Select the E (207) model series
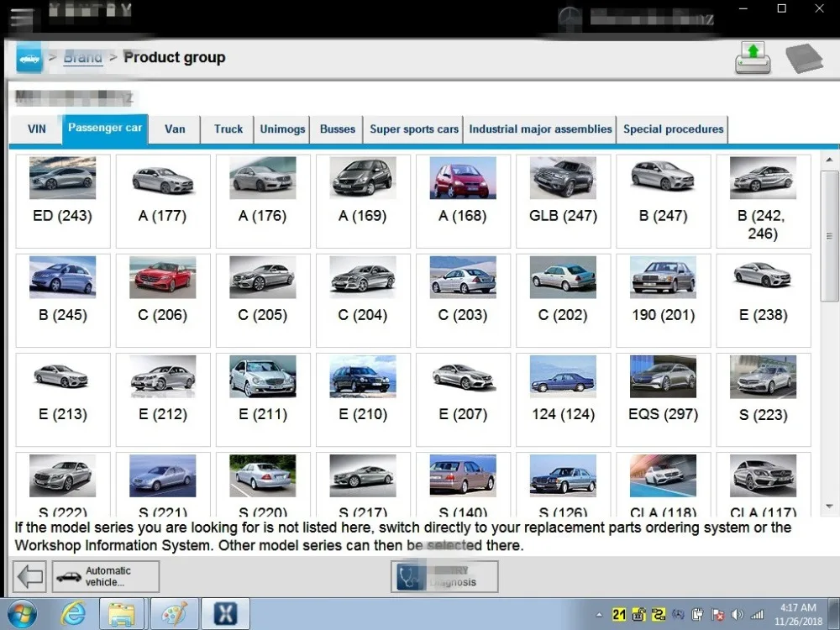This screenshot has height=630, width=840. [463, 399]
